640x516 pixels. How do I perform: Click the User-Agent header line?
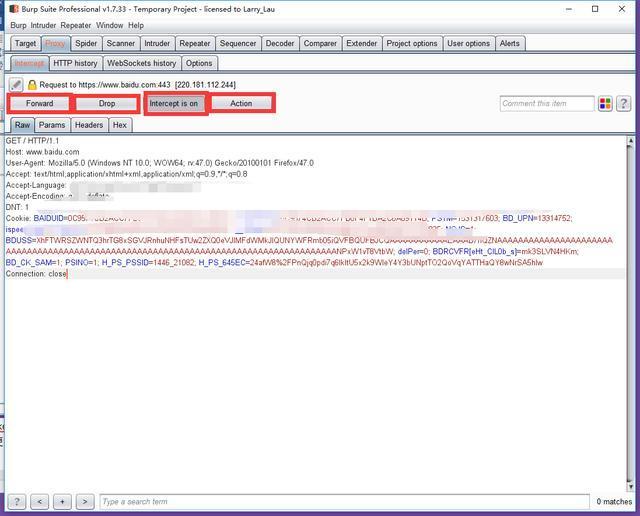coord(160,163)
